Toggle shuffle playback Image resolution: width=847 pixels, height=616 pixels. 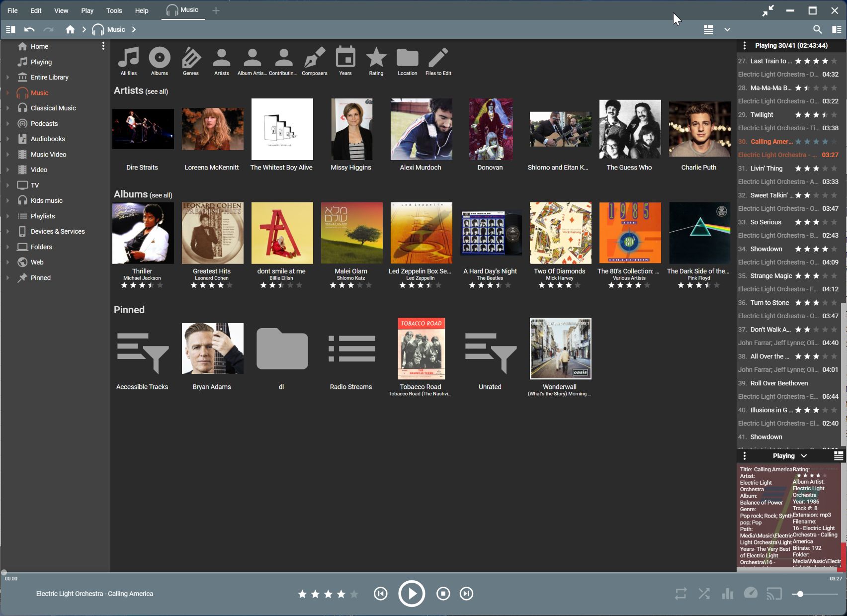coord(704,594)
